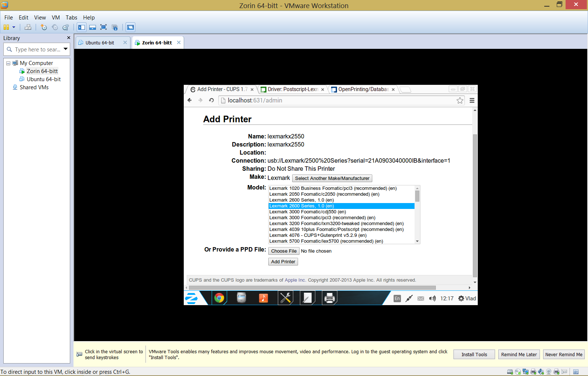
Task: Click the browser forward arrow
Action: point(200,100)
